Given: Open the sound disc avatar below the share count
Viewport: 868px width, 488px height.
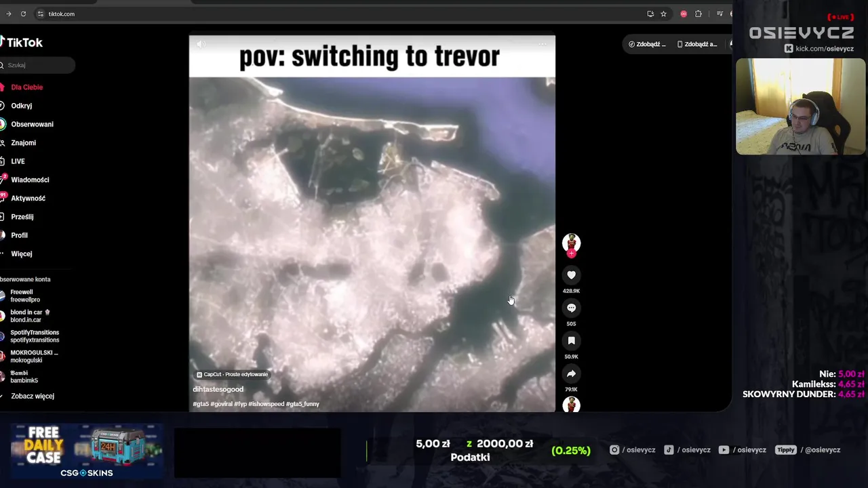Looking at the screenshot, I should [x=571, y=405].
